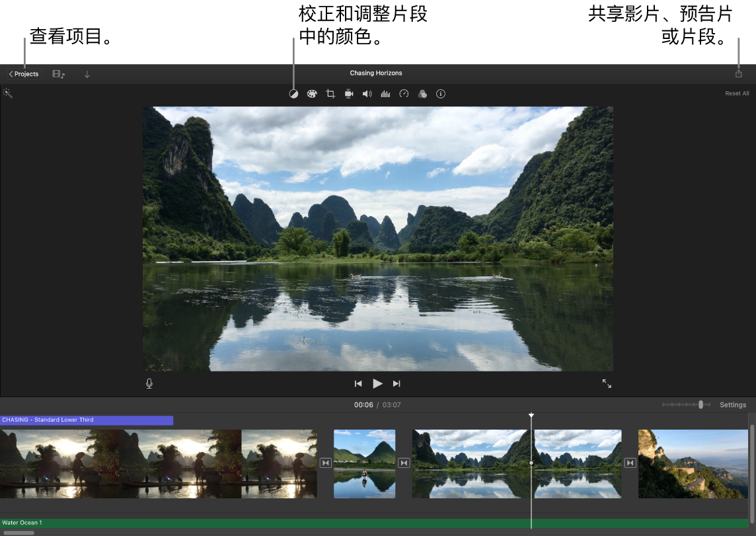Open the Stabilization controls
The height and width of the screenshot is (536, 756).
point(349,93)
